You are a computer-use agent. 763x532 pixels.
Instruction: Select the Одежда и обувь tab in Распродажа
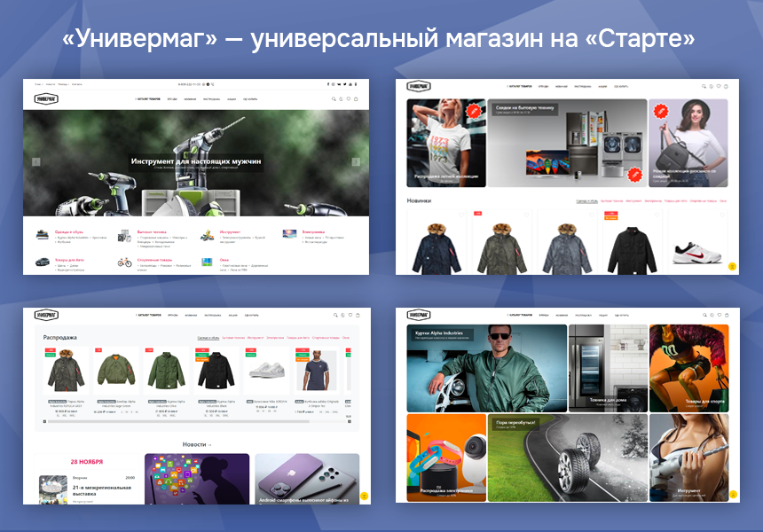pyautogui.click(x=208, y=338)
